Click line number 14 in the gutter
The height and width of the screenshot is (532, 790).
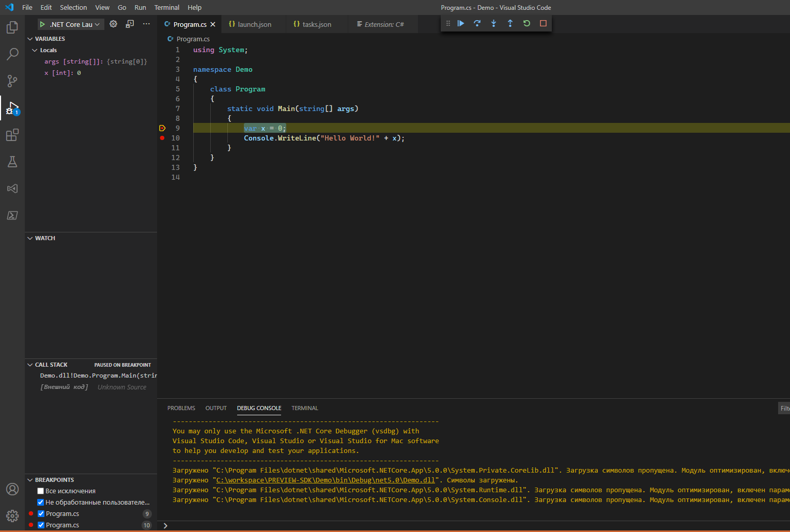click(176, 177)
